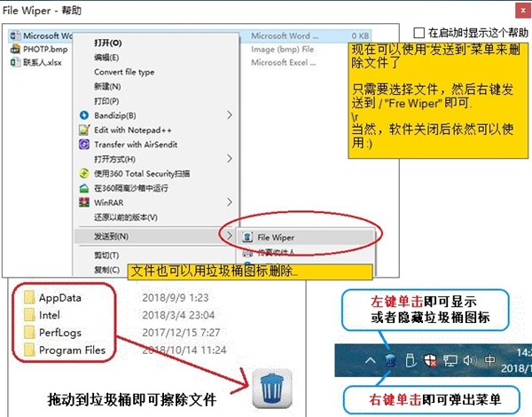This screenshot has width=532, height=417.
Task: Click the Microsoft Word file icon
Action: pyautogui.click(x=15, y=35)
